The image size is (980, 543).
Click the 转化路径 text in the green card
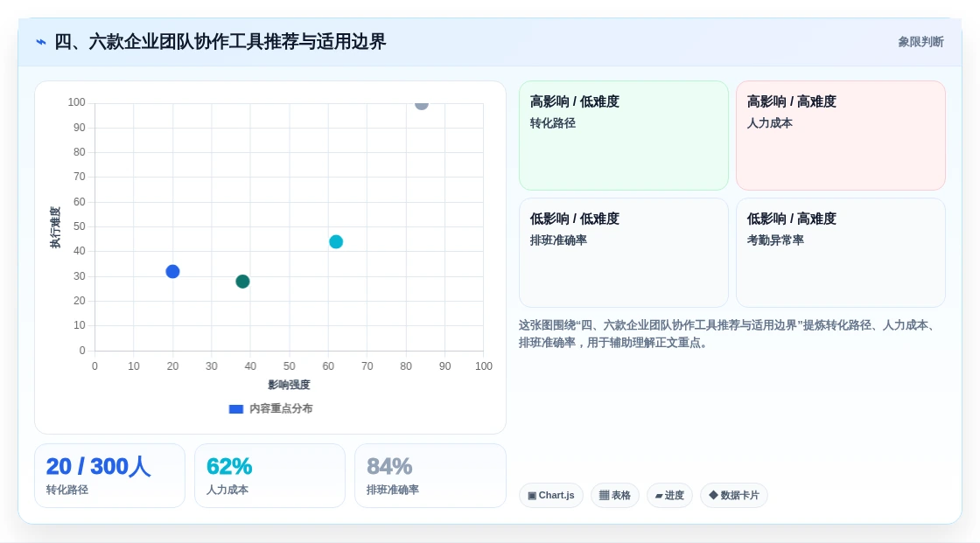(x=552, y=123)
